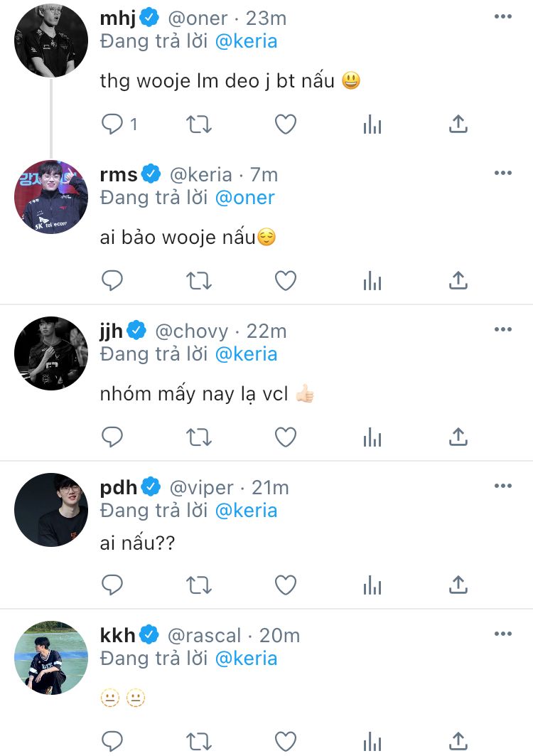The image size is (533, 756).
Task: Open @keria mention in mhj's reply line
Action: pos(247,41)
